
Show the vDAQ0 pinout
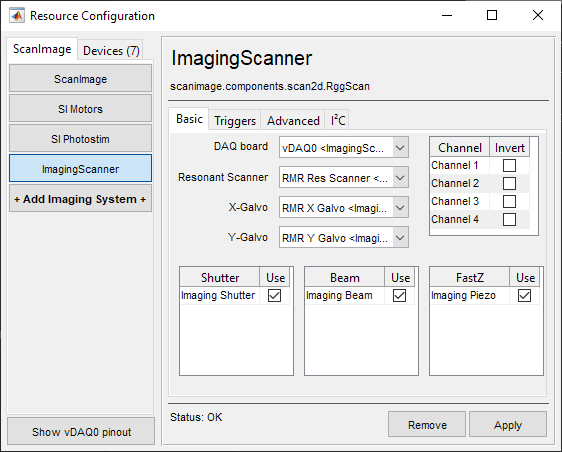(81, 431)
